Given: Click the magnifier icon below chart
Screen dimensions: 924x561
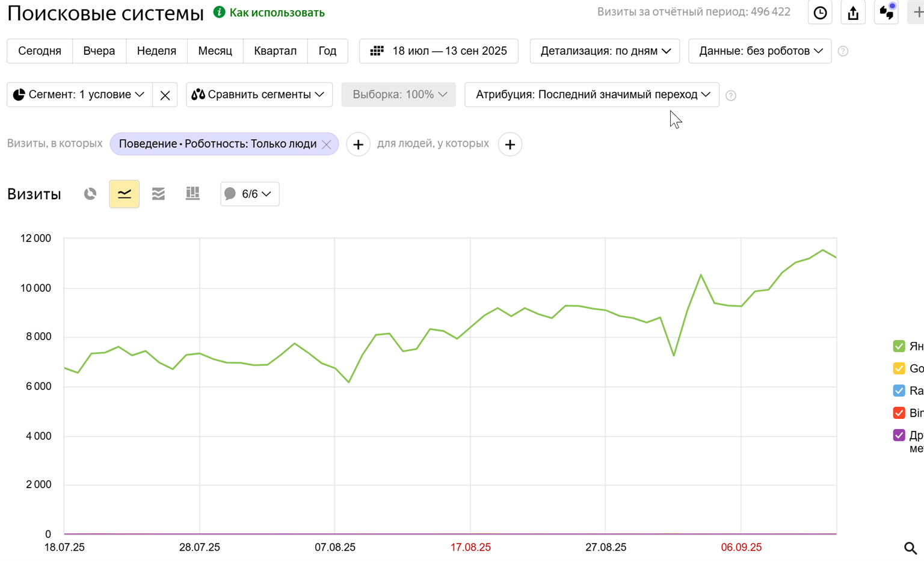Looking at the screenshot, I should click(x=910, y=548).
